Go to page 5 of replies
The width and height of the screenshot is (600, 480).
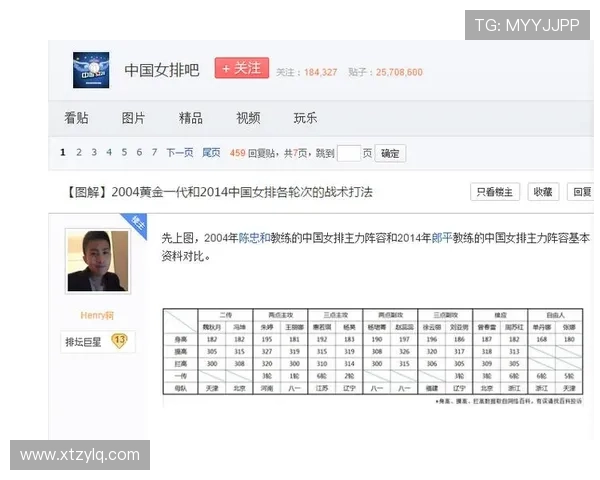point(124,152)
